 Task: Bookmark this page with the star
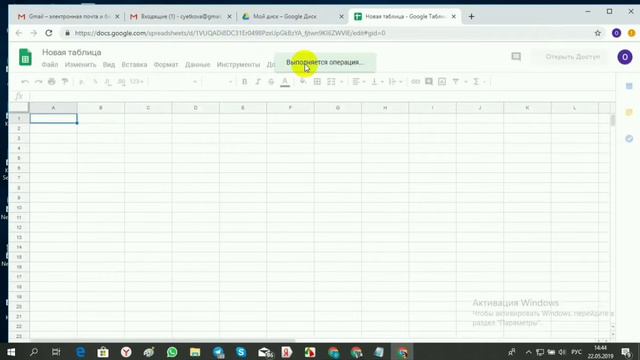[x=598, y=33]
